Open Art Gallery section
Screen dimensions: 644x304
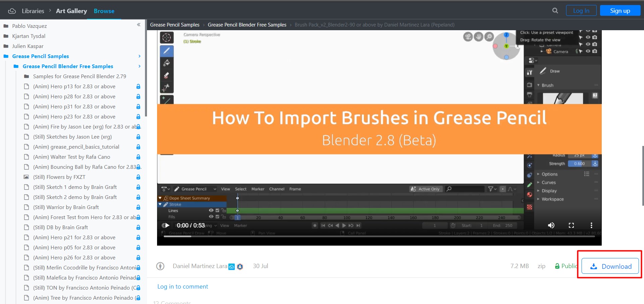[x=71, y=11]
